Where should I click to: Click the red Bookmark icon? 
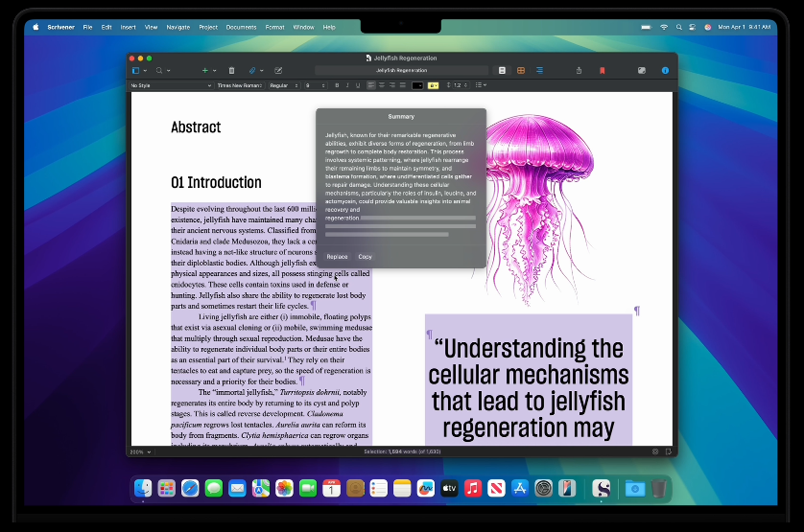click(x=603, y=70)
